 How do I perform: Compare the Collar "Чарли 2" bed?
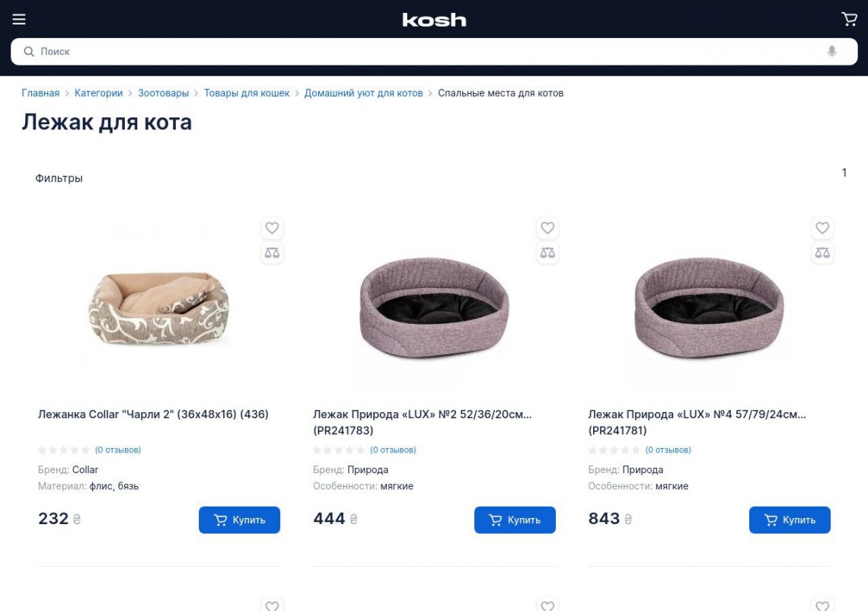click(x=272, y=253)
